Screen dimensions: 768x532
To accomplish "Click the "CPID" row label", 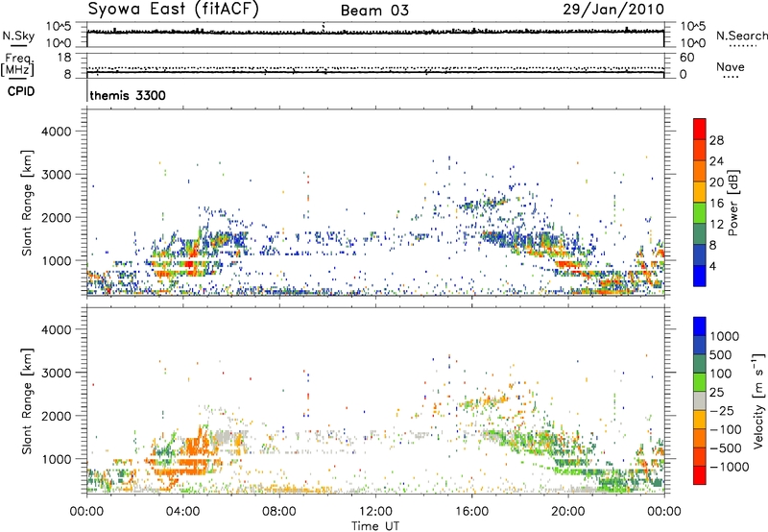I will [x=21, y=91].
